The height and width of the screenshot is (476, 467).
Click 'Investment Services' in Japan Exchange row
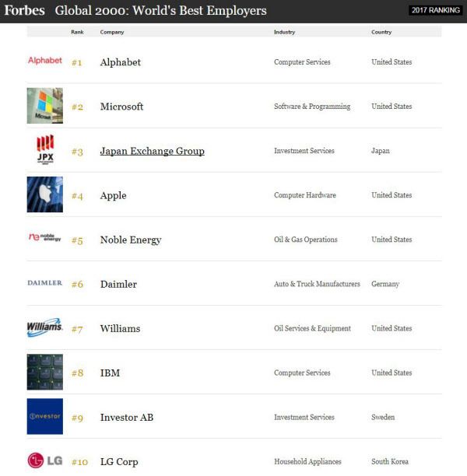304,151
